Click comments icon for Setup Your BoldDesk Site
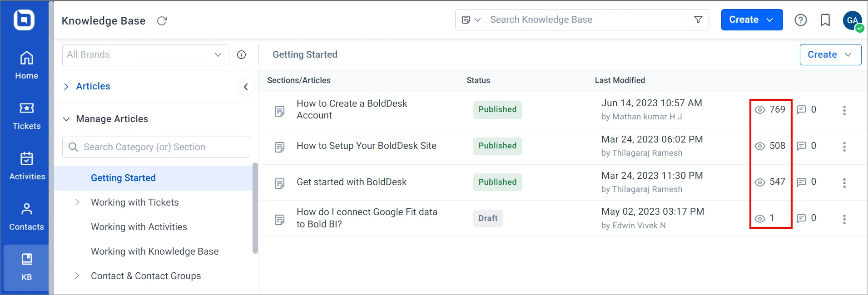 [802, 146]
